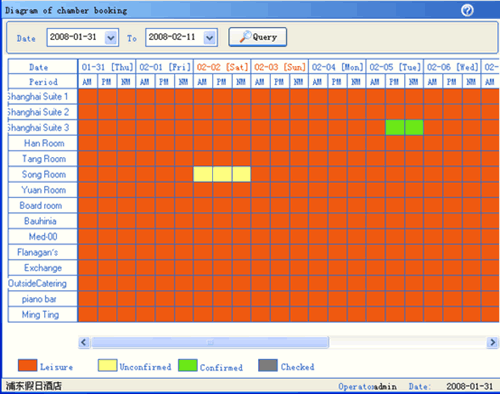Select the Confirmed green legend swatch

point(188,365)
